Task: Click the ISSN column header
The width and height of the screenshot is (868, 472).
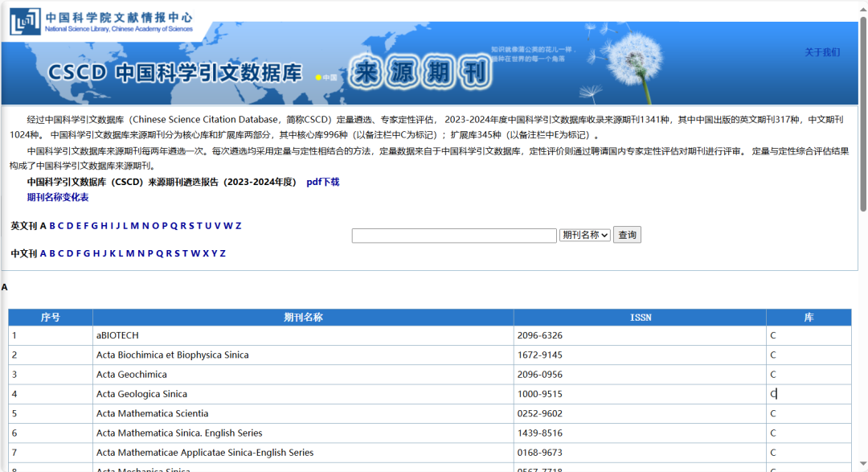Action: (x=641, y=317)
